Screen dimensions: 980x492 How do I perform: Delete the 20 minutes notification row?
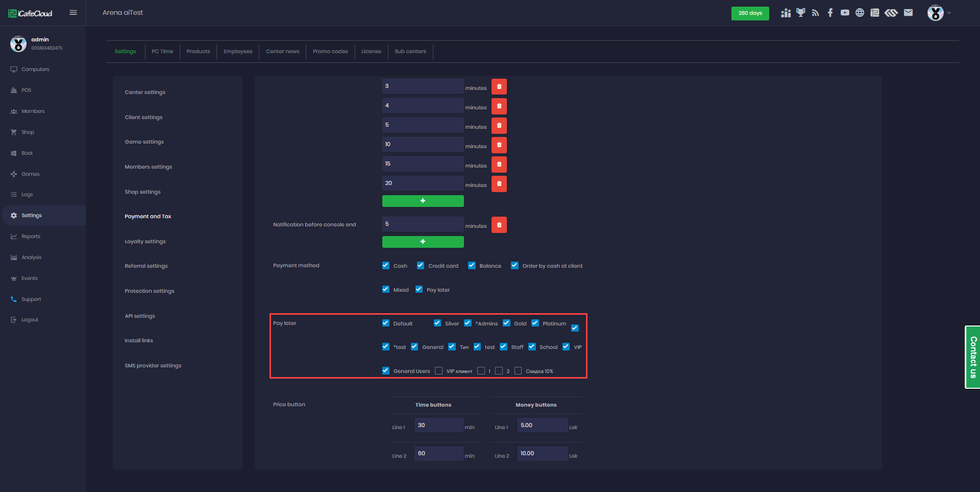coord(499,183)
